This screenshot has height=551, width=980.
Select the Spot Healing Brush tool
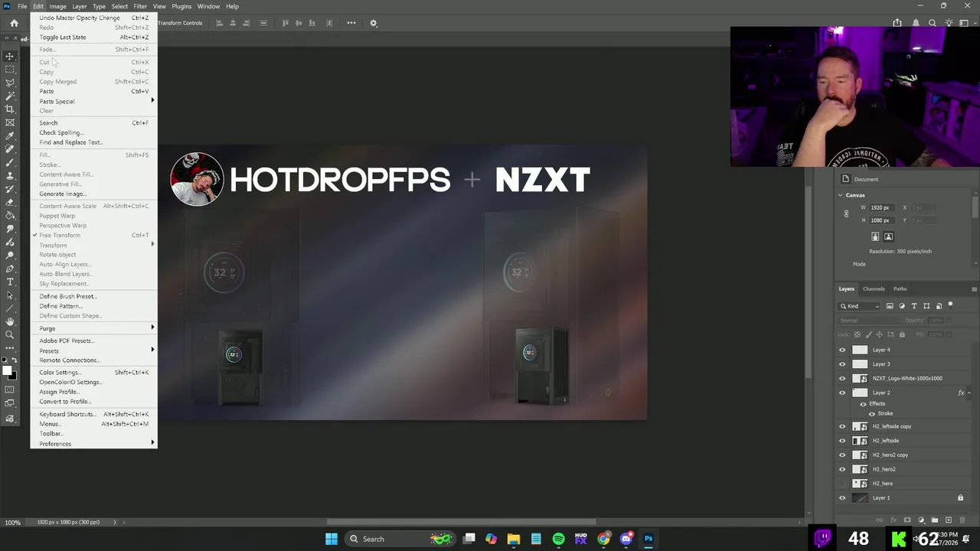click(10, 149)
